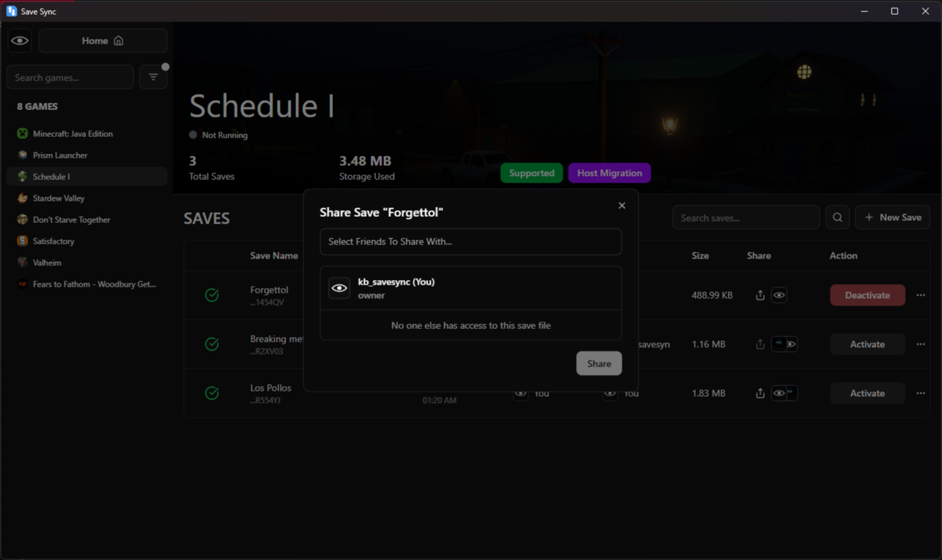Click the shared-user avatar in the Forgettol row
This screenshot has height=560, width=942.
779,295
